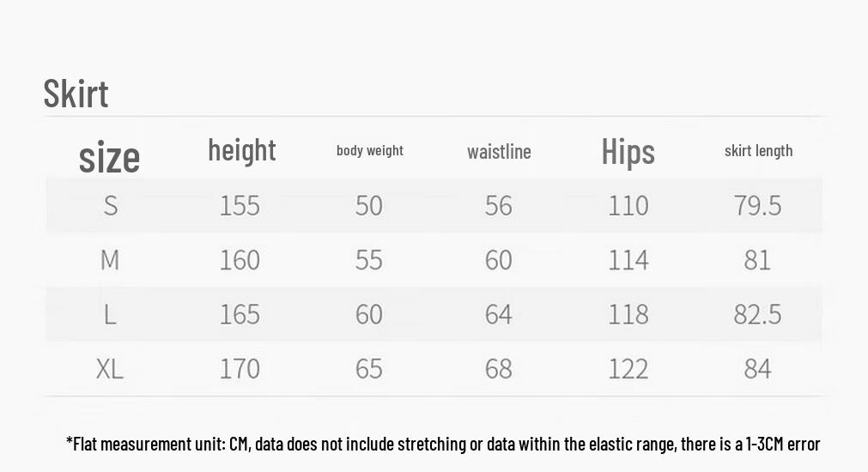
Task: Select hips value 118 in L row
Action: pyautogui.click(x=628, y=314)
